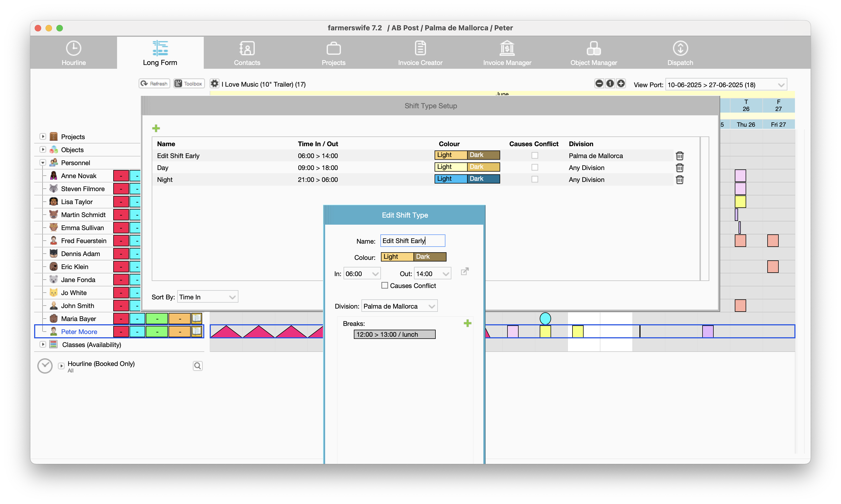The height and width of the screenshot is (504, 841).
Task: Toggle Maria Bayer's orange status cell
Action: [179, 319]
